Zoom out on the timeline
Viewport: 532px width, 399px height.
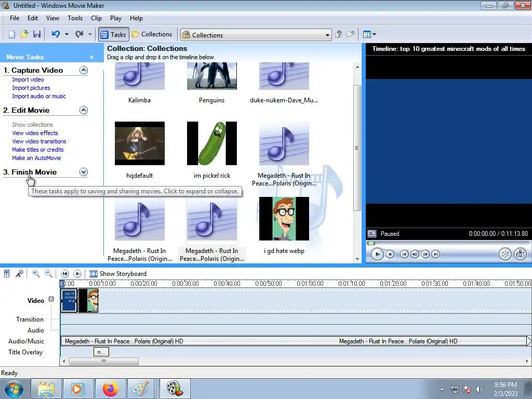(48, 273)
